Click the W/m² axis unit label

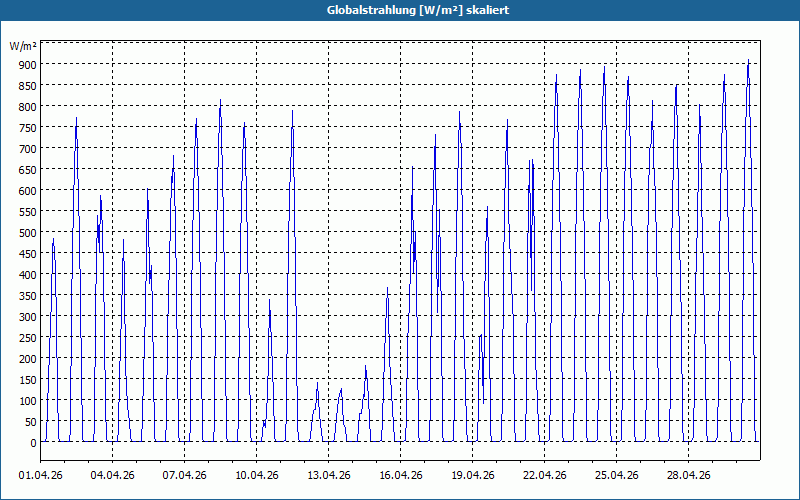click(23, 46)
